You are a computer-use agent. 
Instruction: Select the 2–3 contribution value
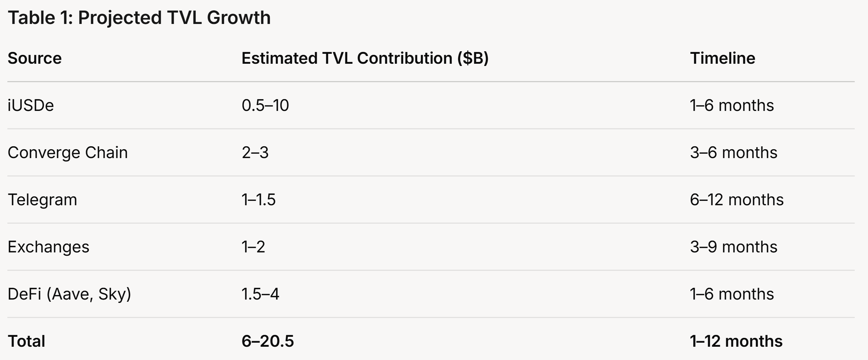pos(255,153)
